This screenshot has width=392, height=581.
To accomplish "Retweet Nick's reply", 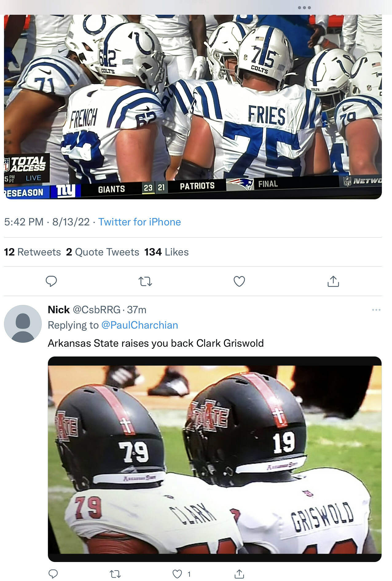I will click(x=116, y=574).
